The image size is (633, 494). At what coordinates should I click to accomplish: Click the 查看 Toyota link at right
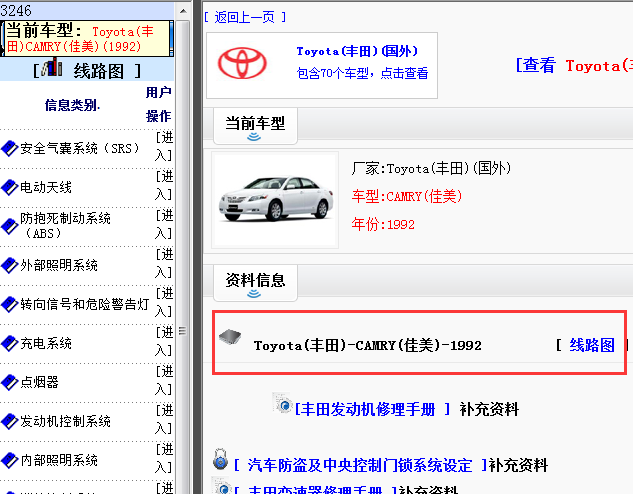coord(574,65)
